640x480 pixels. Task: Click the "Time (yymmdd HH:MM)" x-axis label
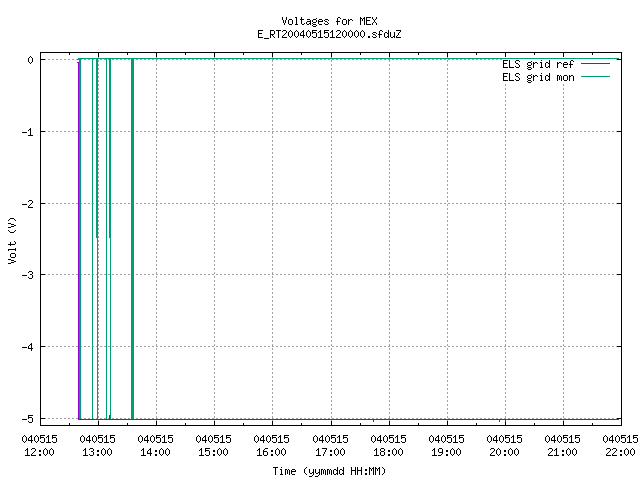pos(329,471)
